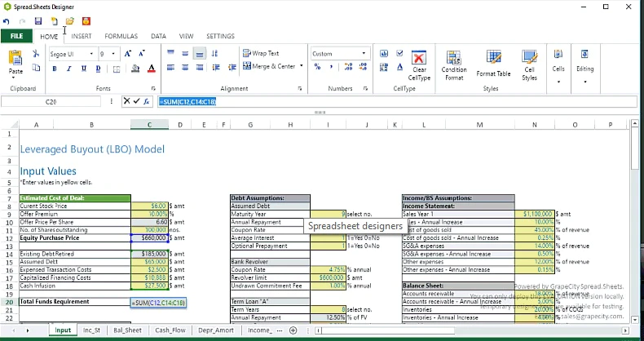Toggle Bold formatting button

click(x=55, y=69)
